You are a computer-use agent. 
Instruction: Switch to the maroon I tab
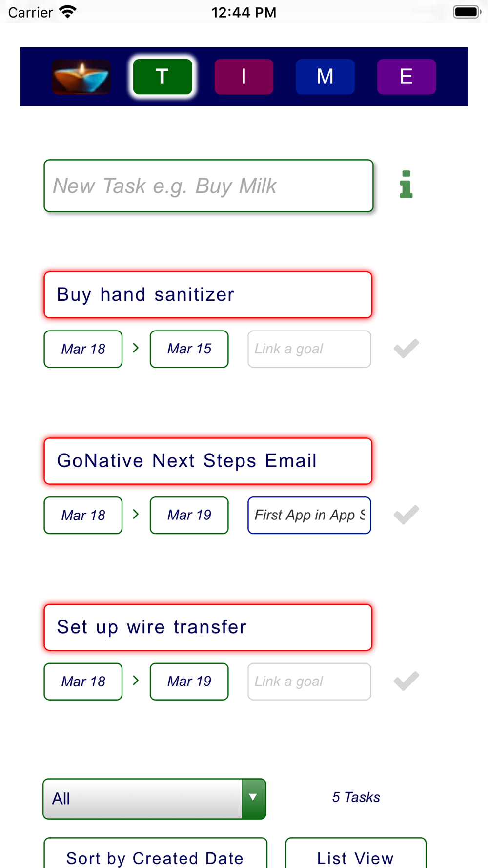pos(244,77)
